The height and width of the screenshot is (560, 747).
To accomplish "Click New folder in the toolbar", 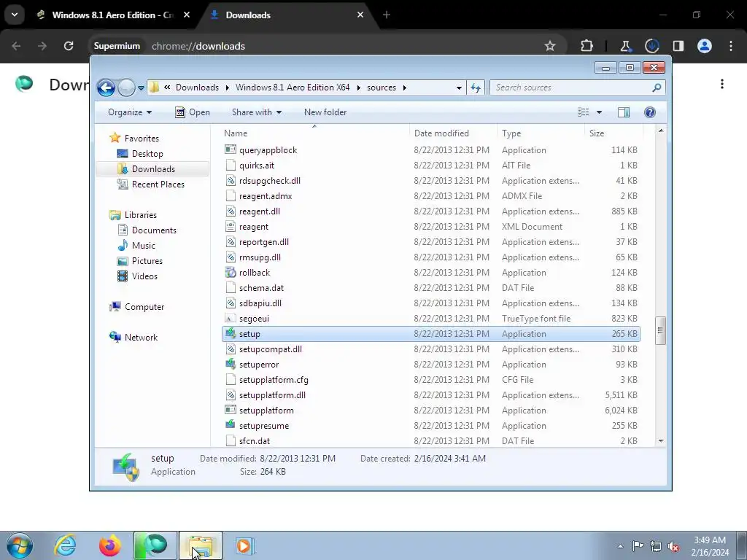I will [325, 112].
